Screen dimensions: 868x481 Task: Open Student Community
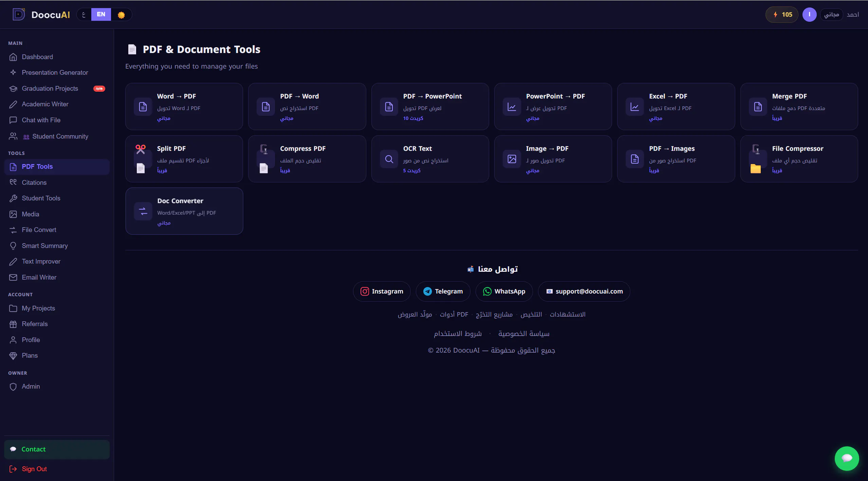57,136
